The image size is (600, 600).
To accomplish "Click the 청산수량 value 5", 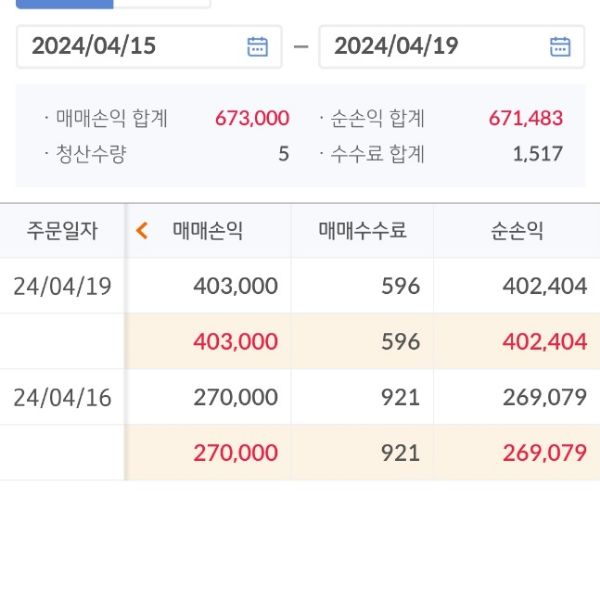I will (284, 154).
